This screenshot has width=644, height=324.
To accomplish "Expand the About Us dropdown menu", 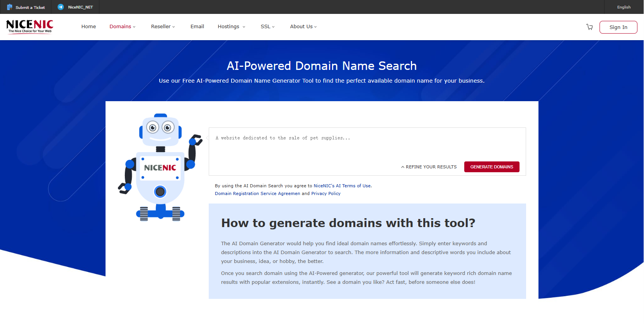I will (303, 27).
